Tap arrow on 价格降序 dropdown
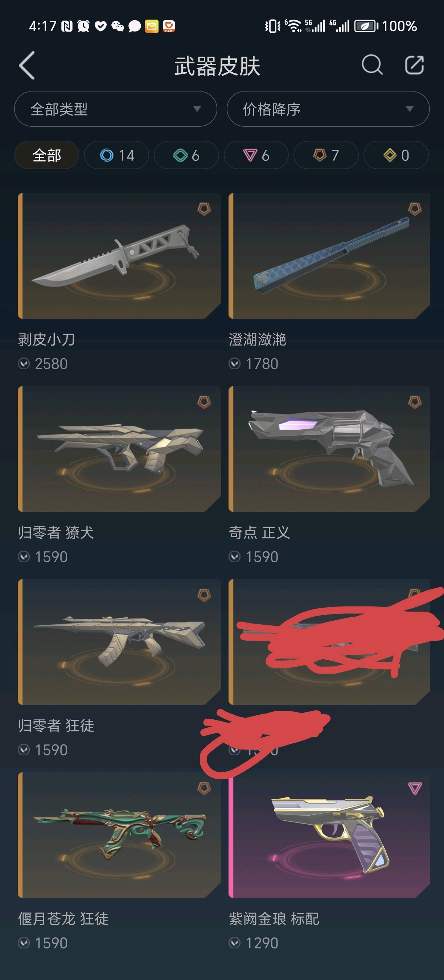 (x=410, y=109)
